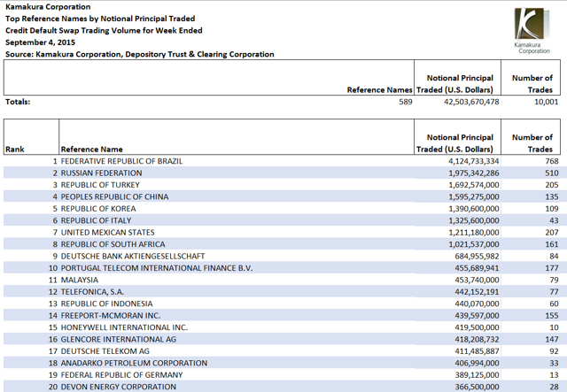Click the 'September 4, 2015' date line
Screen dimensions: 567x392
click(x=40, y=42)
